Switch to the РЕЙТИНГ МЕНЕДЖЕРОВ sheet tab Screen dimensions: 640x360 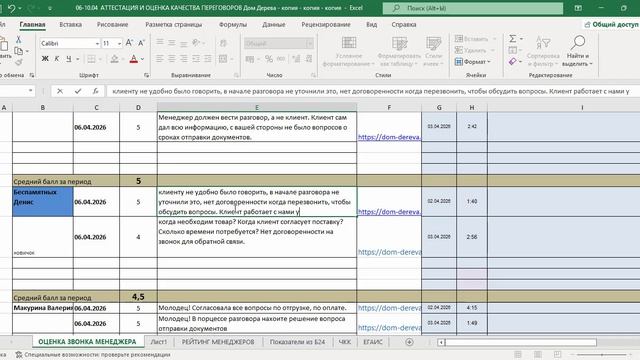[218, 342]
